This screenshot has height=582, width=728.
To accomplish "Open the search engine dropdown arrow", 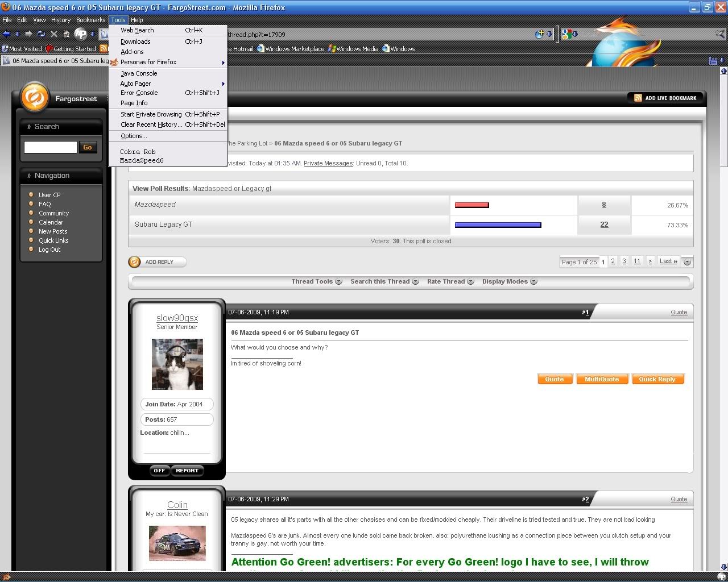I will click(x=575, y=34).
